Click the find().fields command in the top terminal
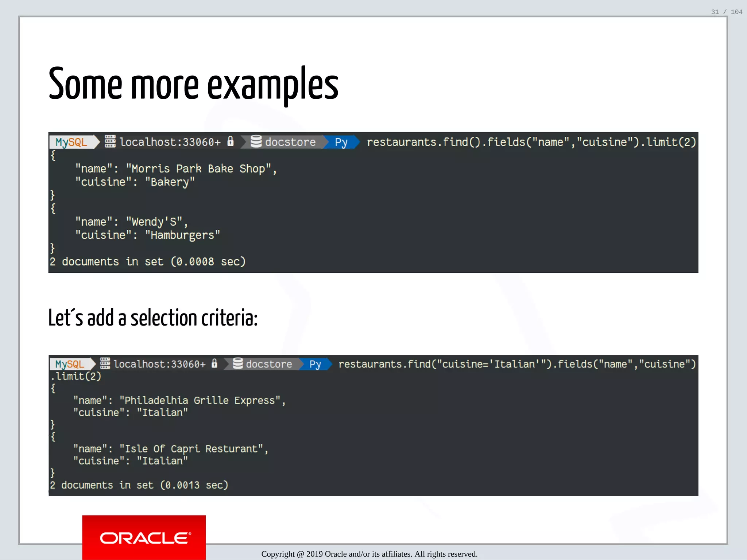 tap(531, 142)
